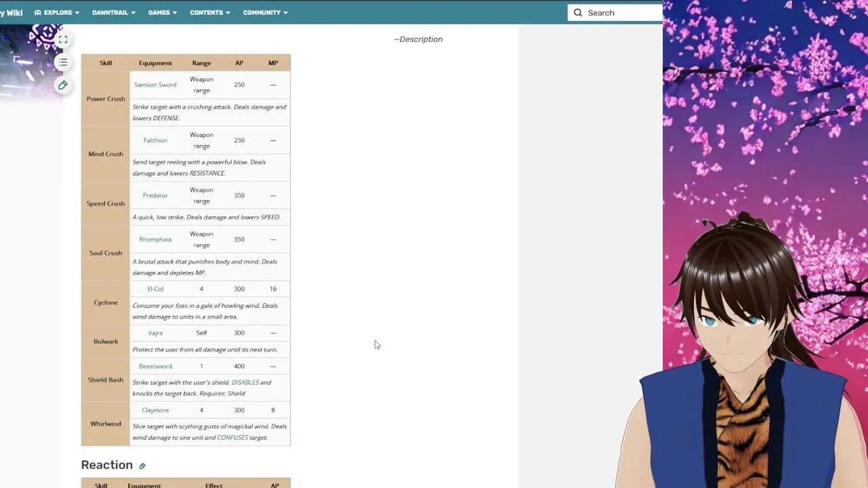The width and height of the screenshot is (868, 488).
Task: Follow the Claymore equipment link
Action: pyautogui.click(x=155, y=410)
